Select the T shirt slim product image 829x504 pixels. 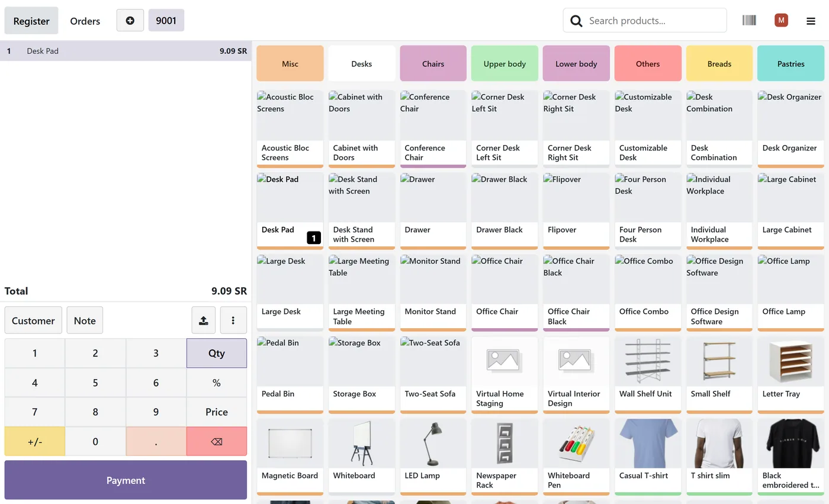click(719, 444)
